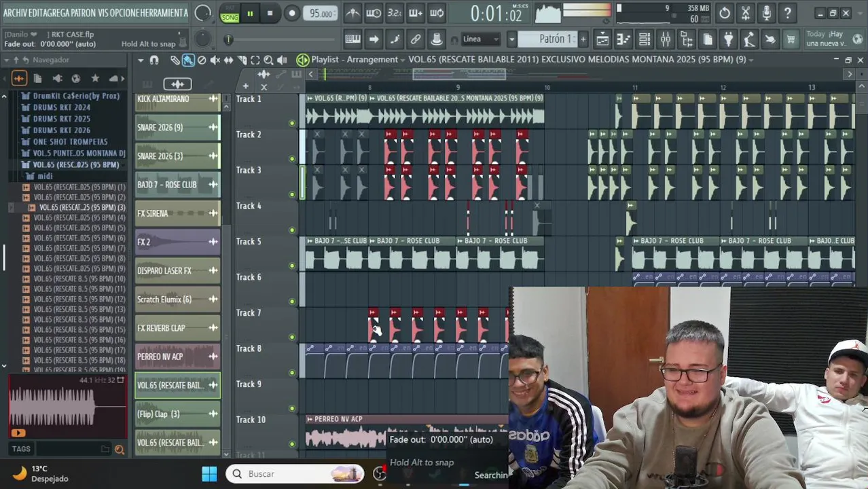This screenshot has height=489, width=868.
Task: Add a new pattern with plus button
Action: pos(583,39)
